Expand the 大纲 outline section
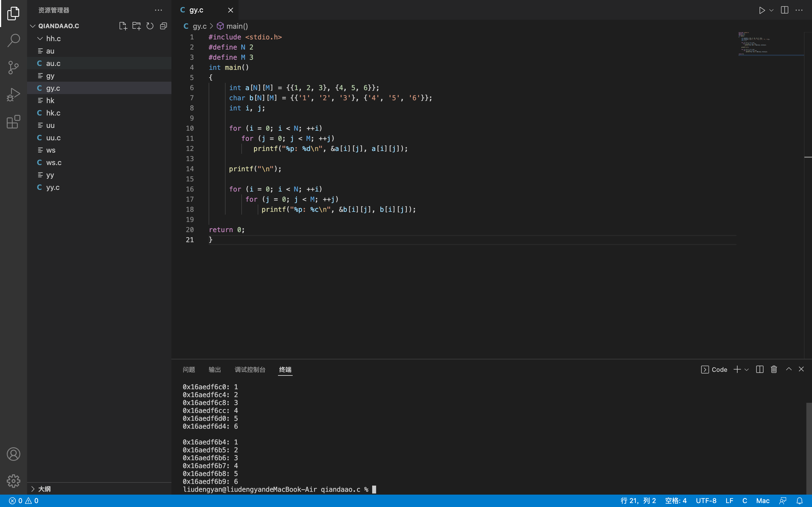812x507 pixels. pyautogui.click(x=33, y=489)
